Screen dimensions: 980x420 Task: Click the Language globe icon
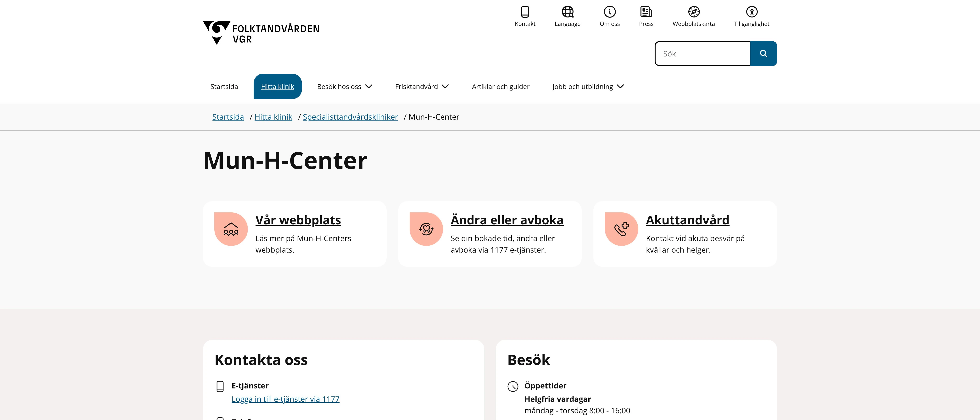pos(568,12)
